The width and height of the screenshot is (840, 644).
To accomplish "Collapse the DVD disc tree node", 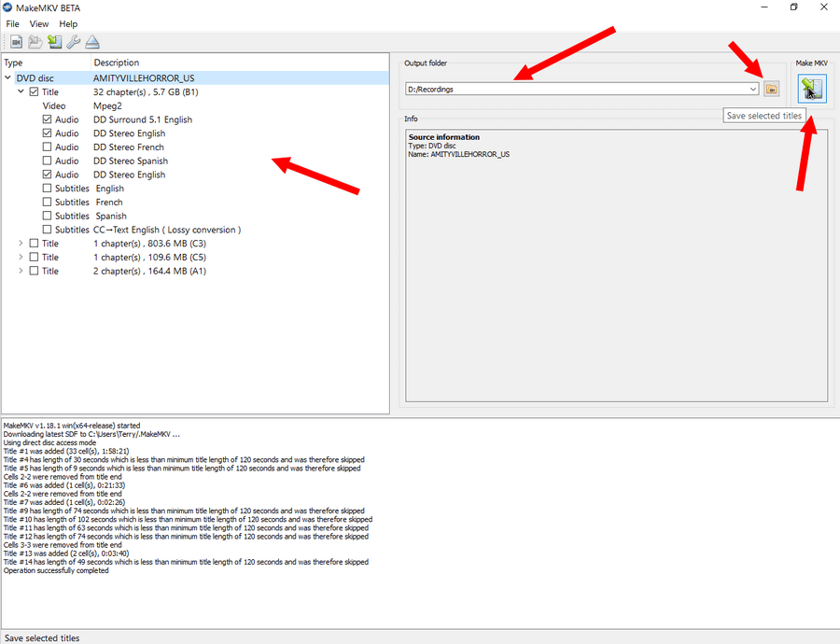I will coord(8,77).
